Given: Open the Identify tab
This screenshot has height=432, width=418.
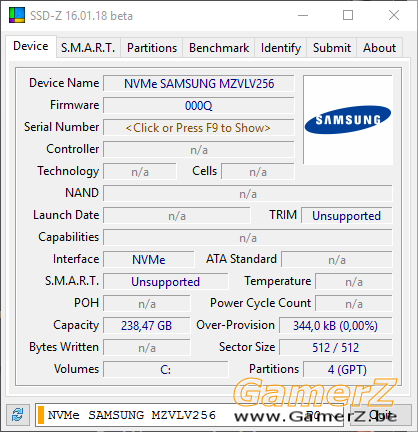Looking at the screenshot, I should point(281,48).
